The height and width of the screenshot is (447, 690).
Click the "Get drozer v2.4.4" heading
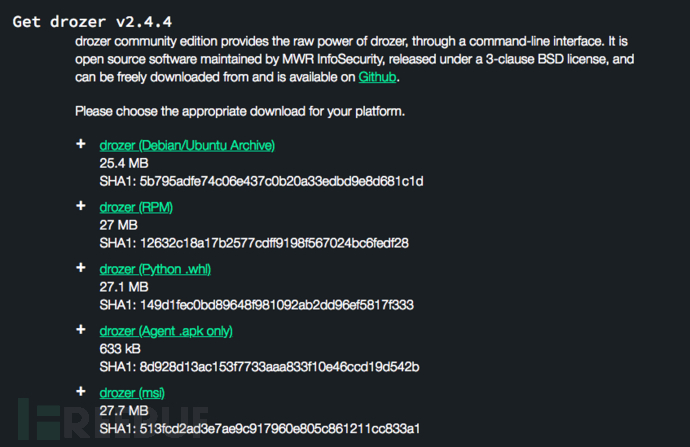click(81, 21)
